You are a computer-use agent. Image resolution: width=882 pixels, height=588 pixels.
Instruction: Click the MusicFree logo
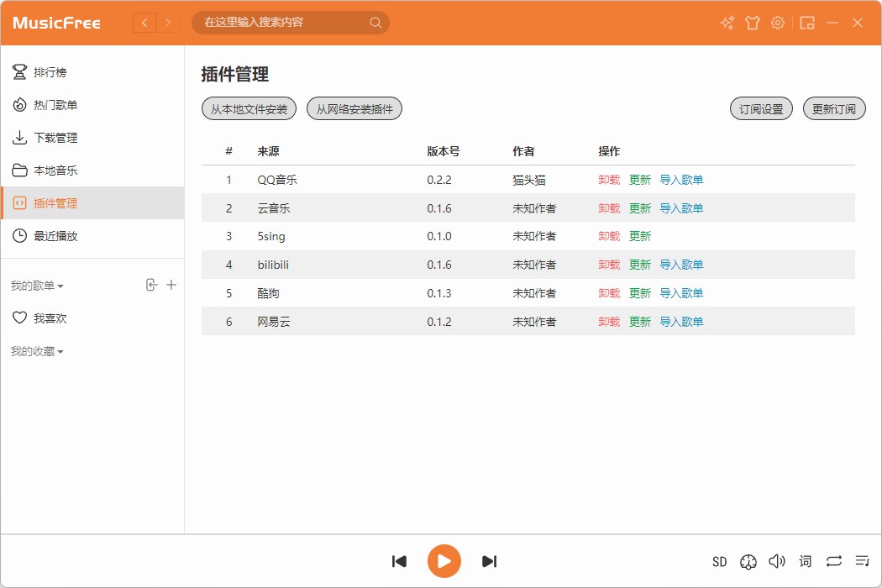point(57,23)
